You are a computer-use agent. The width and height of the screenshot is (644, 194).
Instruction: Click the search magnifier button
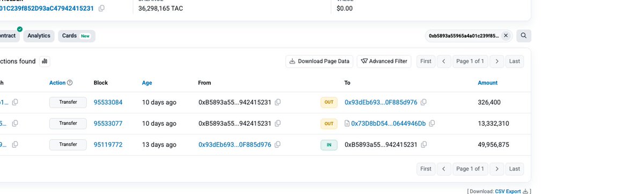pyautogui.click(x=524, y=35)
